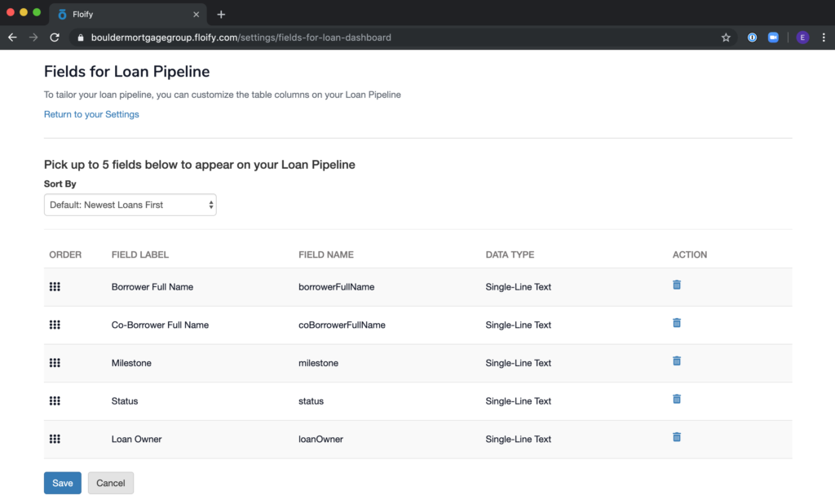Open the Sort By dropdown
Viewport: 835px width, 504px height.
(130, 205)
